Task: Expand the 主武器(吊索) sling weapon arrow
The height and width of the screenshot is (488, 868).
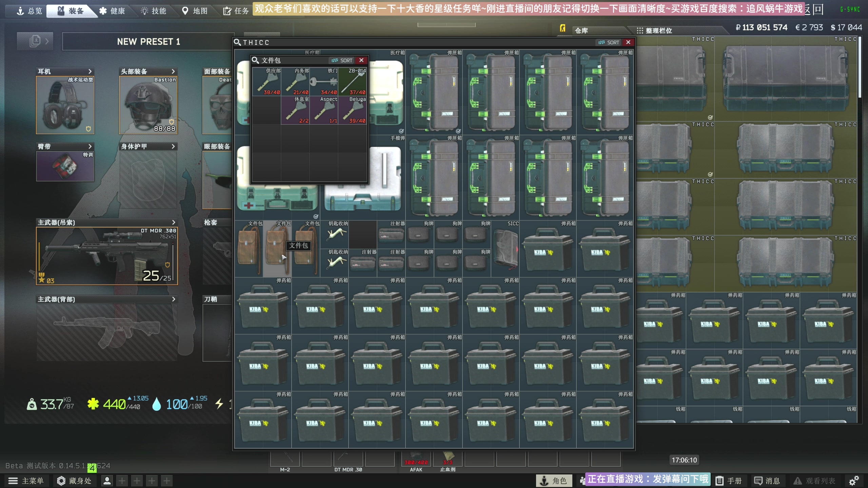Action: click(174, 222)
